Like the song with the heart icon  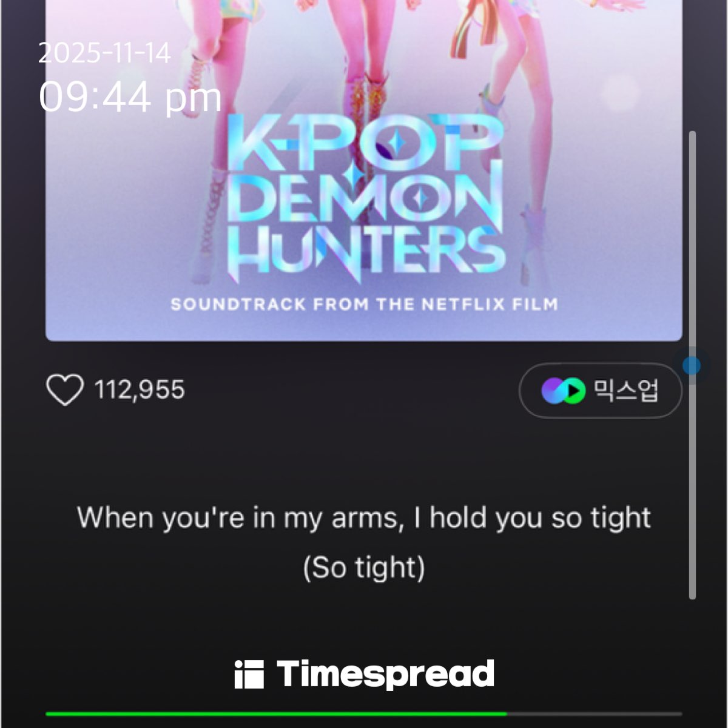pos(64,389)
